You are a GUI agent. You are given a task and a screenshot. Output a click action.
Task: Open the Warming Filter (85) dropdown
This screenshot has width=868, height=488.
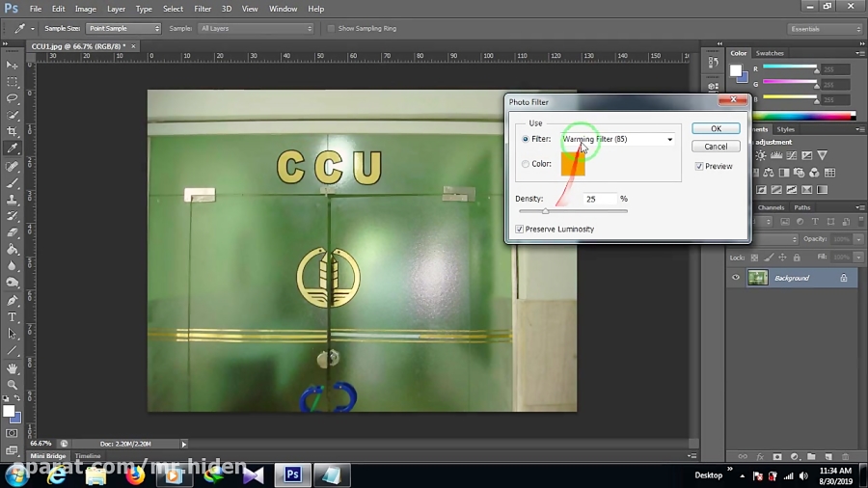617,139
